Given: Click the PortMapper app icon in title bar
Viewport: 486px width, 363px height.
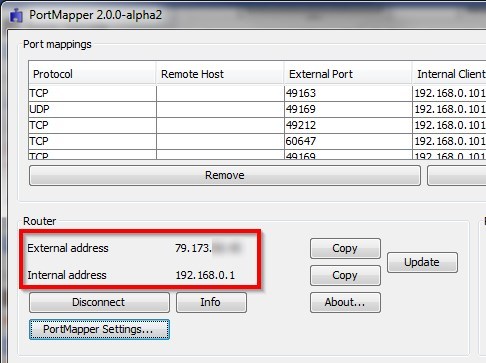Looking at the screenshot, I should pos(16,15).
